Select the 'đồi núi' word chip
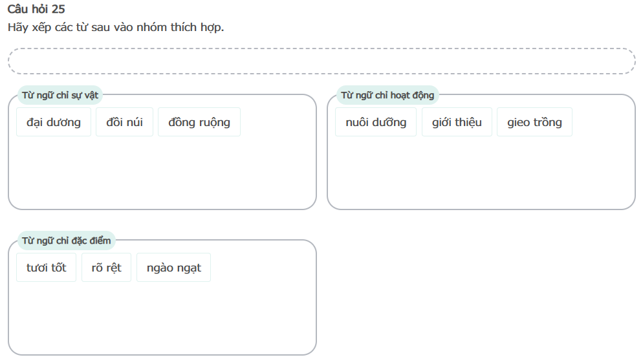Viewport: 643px width, 364px height. tap(125, 122)
